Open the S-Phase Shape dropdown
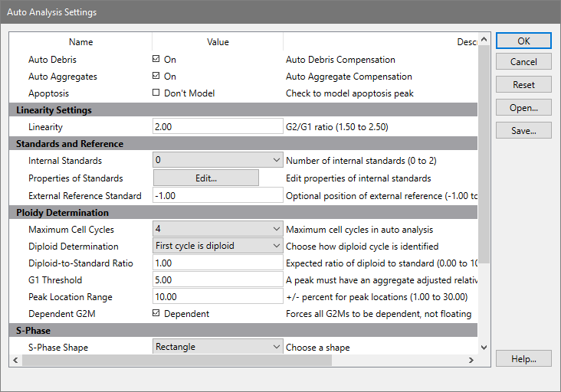 click(218, 347)
